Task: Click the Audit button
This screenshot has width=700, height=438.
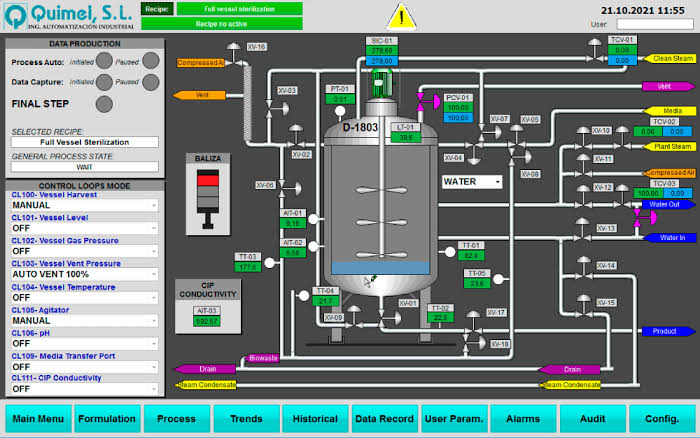Action: [x=592, y=419]
